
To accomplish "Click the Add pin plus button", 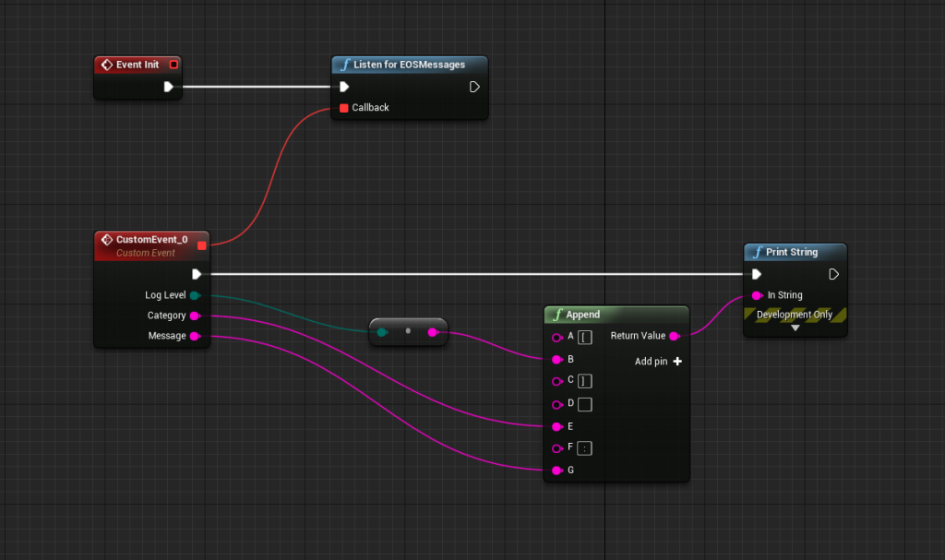I will click(677, 362).
